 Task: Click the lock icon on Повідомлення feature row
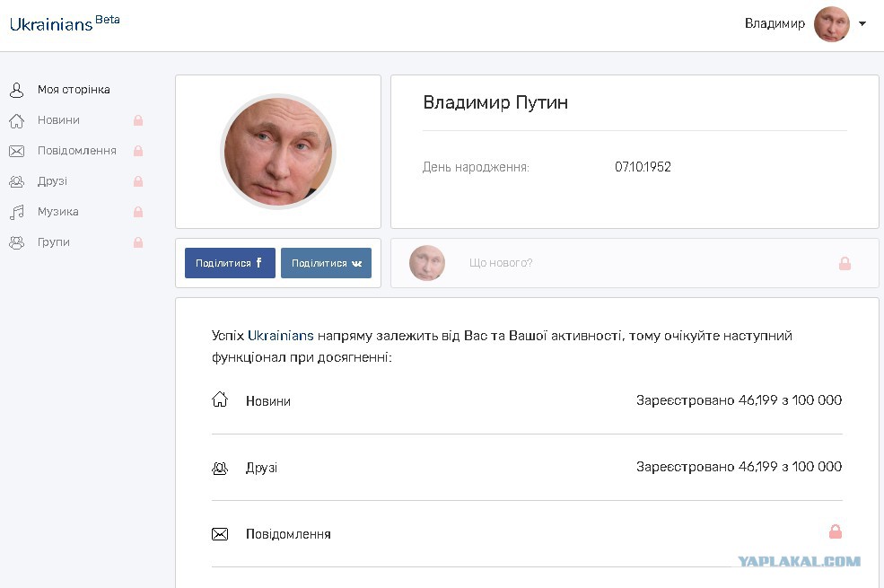point(836,531)
